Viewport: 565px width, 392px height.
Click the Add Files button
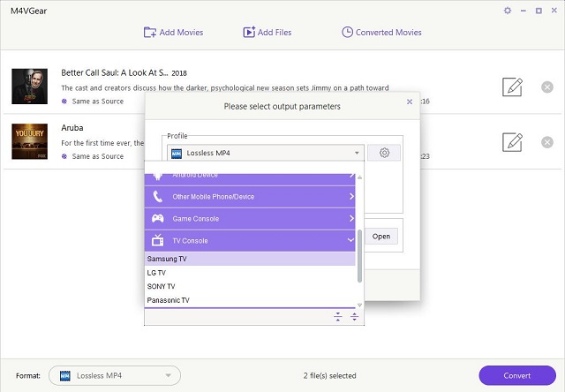point(267,33)
